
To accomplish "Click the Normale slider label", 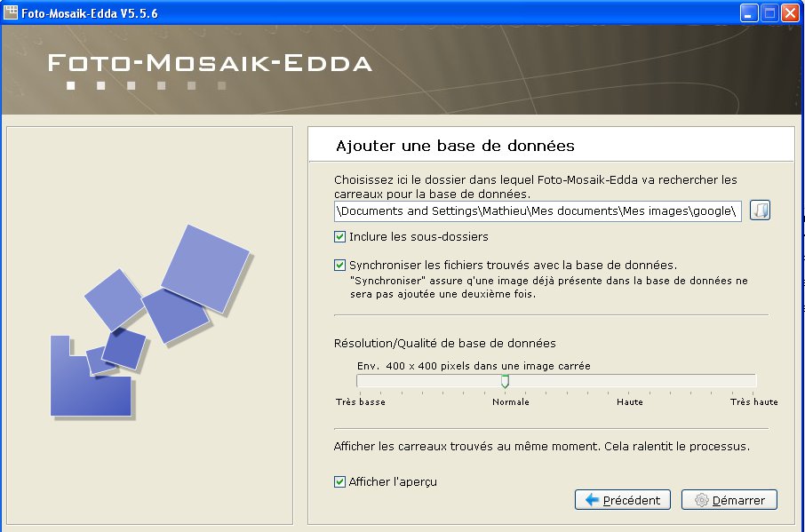I will pyautogui.click(x=511, y=402).
